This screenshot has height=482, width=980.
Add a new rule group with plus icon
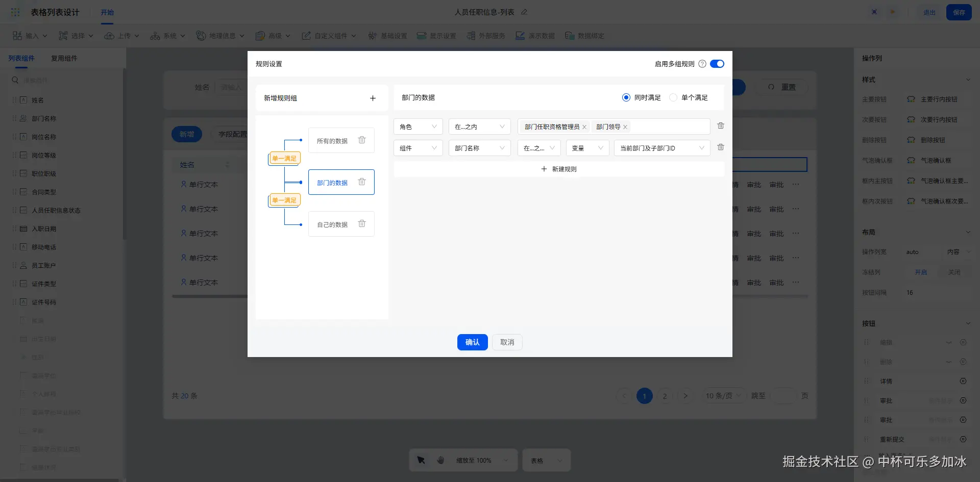[x=373, y=98]
